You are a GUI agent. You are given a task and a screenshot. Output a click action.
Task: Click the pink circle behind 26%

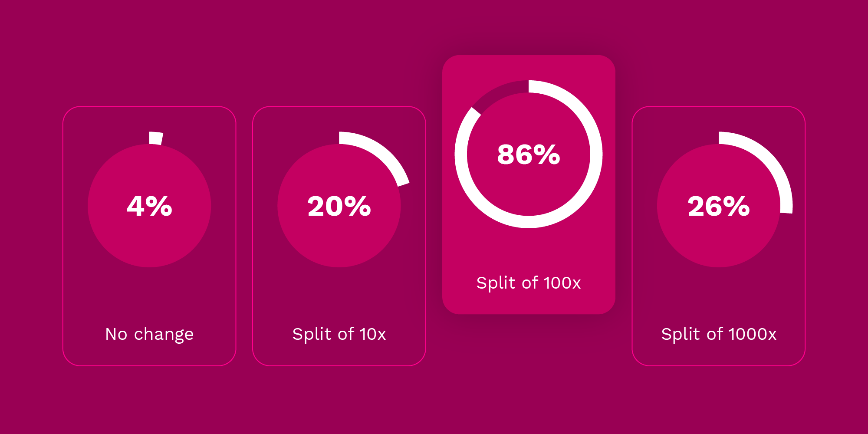(x=719, y=243)
